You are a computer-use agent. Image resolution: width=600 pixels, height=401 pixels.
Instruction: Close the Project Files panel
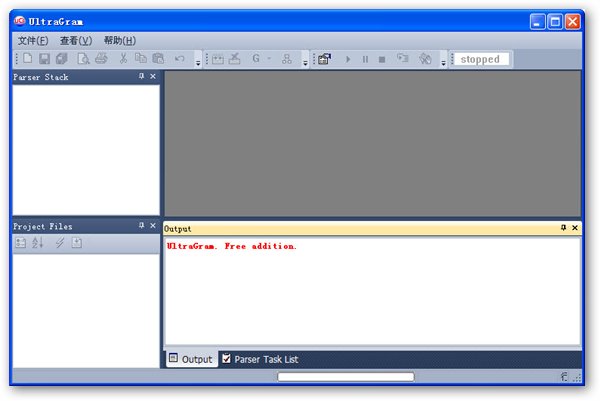pos(153,225)
